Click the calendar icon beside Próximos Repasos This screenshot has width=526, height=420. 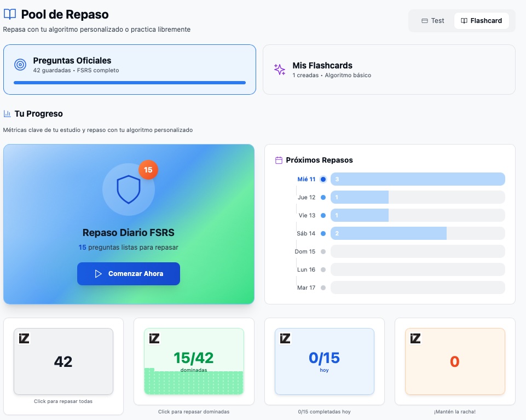279,160
